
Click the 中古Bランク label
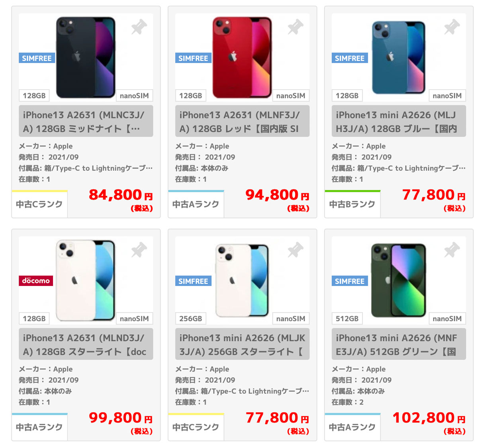[352, 204]
